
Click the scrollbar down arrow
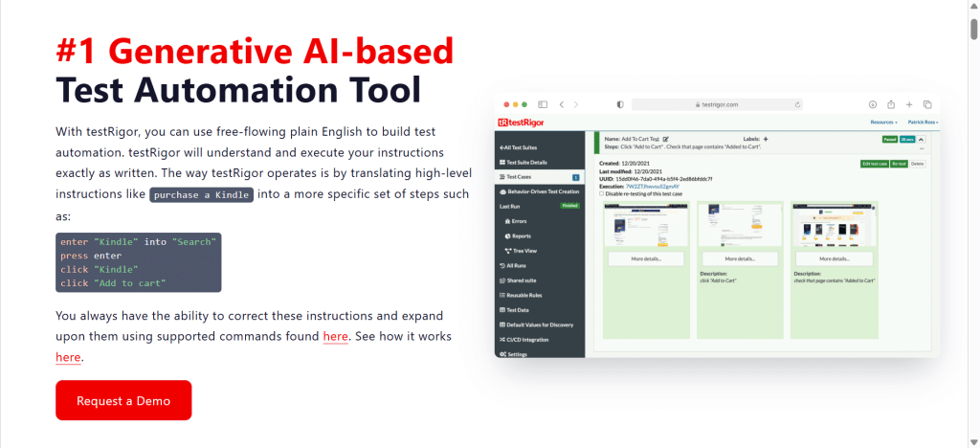[x=973, y=441]
